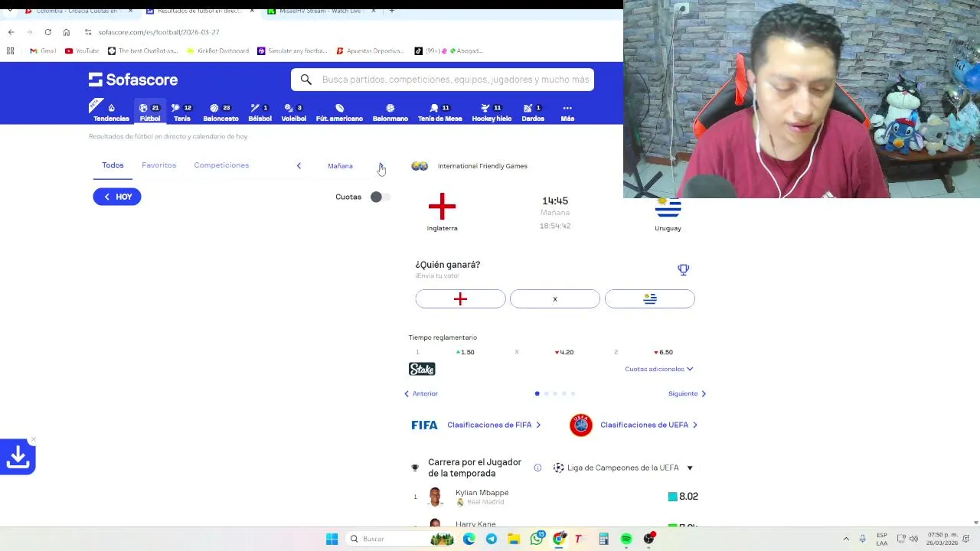980x551 pixels.
Task: Open Béisbol sport section
Action: coord(260,112)
